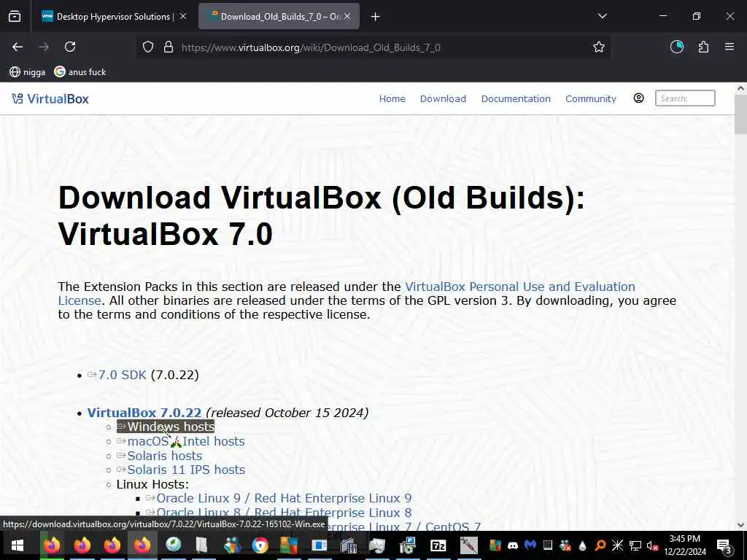Image resolution: width=747 pixels, height=560 pixels.
Task: Click the 'Linux Hosts:' label
Action: pos(152,484)
